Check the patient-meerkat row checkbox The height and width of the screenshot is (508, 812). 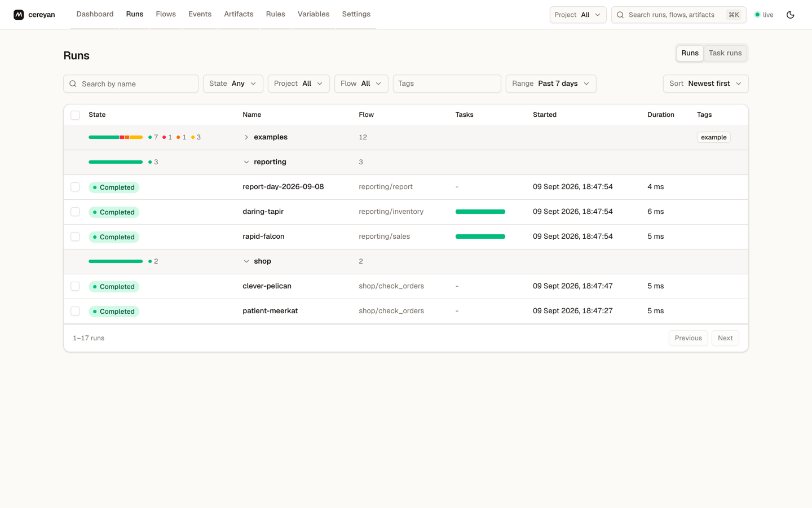click(75, 311)
